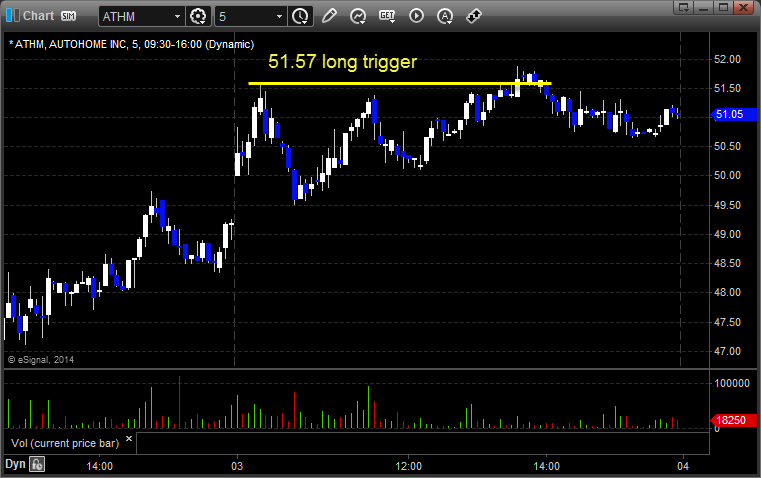Click the link windows chain icon
The image size is (761, 478).
pos(473,16)
